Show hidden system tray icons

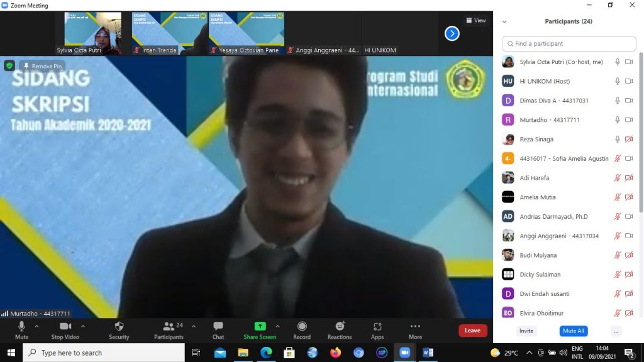529,353
